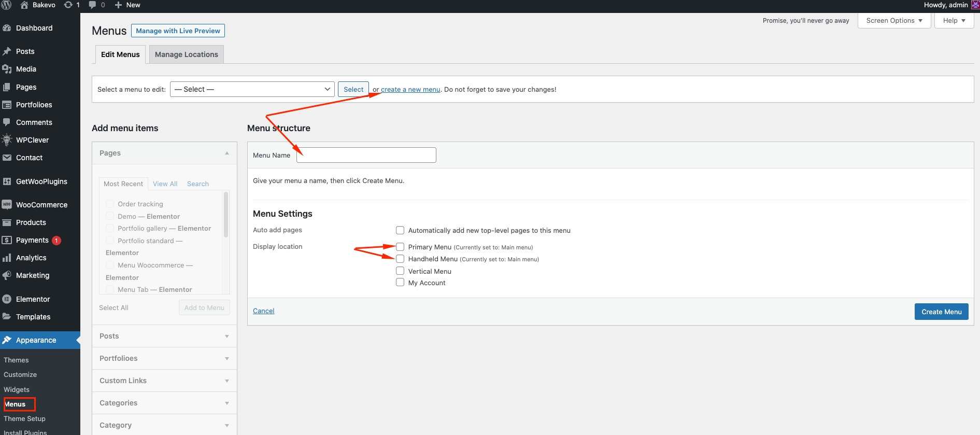Switch to the Manage Locations tab
This screenshot has height=435, width=980.
pyautogui.click(x=186, y=54)
